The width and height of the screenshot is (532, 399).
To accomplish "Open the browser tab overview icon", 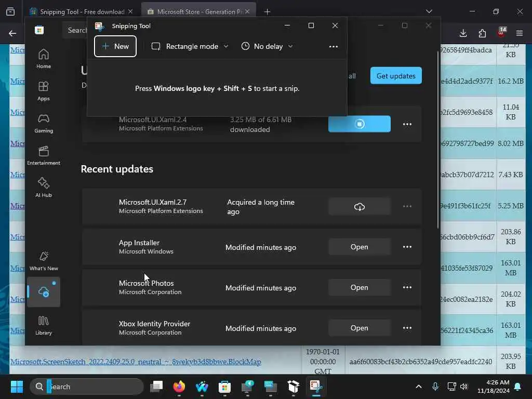I will [10, 12].
